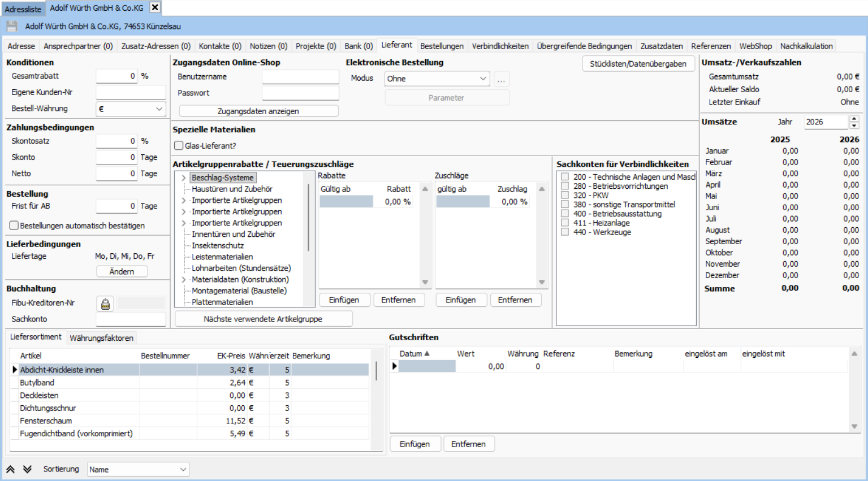Click the Artikelgruppen tree vertical scrollbar
The width and height of the screenshot is (868, 481).
[x=309, y=218]
